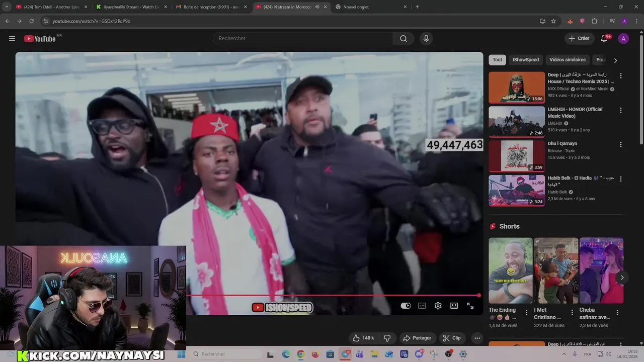644x362 pixels.
Task: Reload the page
Action: click(x=31, y=21)
